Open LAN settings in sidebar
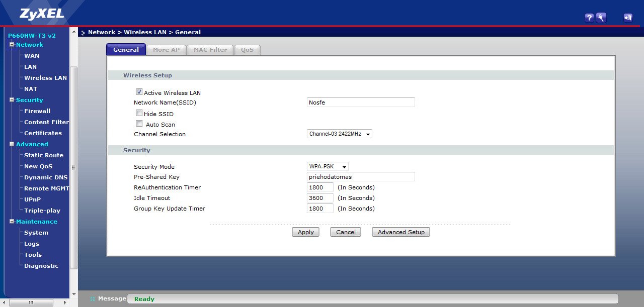 click(x=30, y=67)
